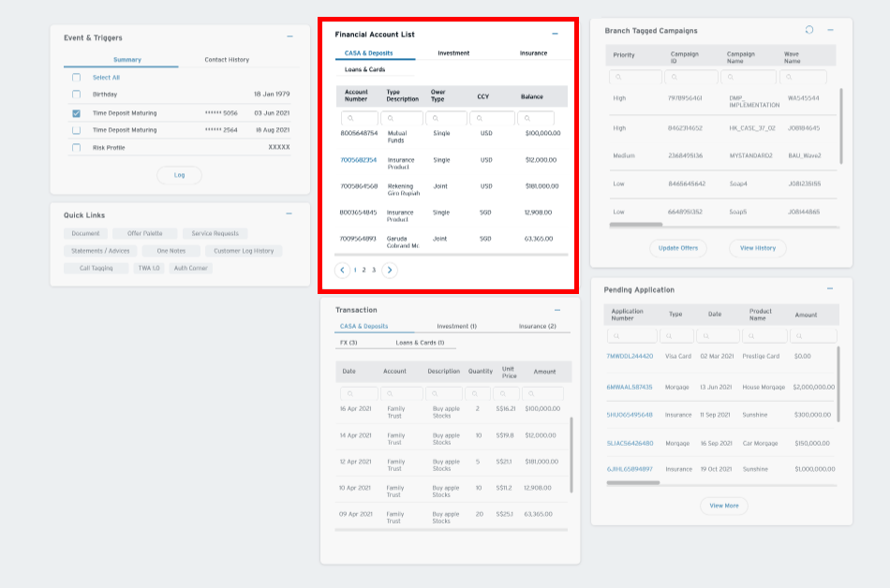Click the Update Offers button
The height and width of the screenshot is (588, 890).
678,248
